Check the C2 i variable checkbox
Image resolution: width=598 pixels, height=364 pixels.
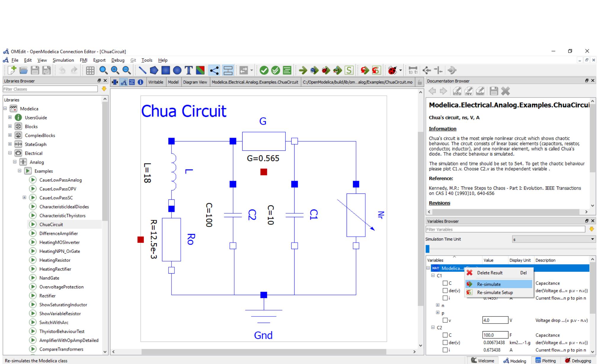point(445,350)
